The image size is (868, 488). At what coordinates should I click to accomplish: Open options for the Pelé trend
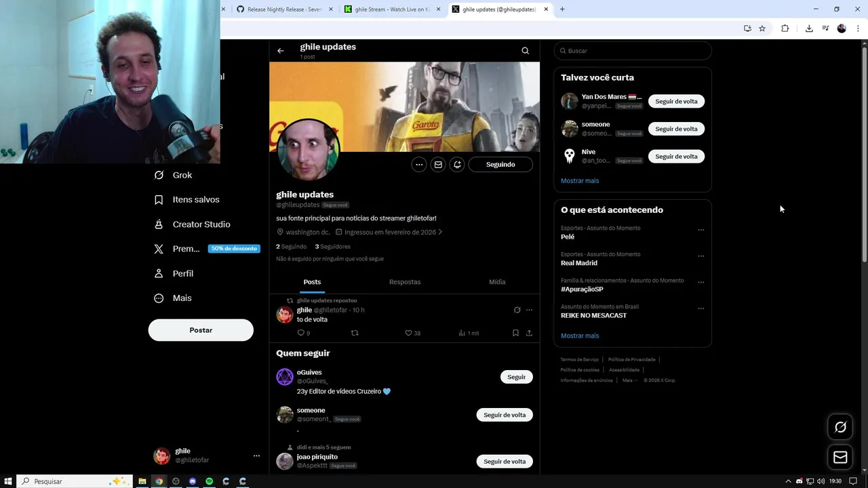pyautogui.click(x=701, y=230)
